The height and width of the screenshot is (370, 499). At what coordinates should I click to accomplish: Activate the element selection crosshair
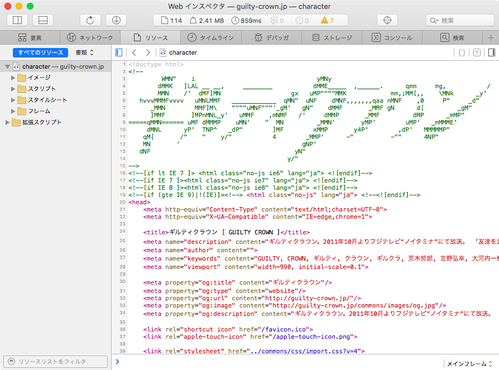[x=387, y=20]
